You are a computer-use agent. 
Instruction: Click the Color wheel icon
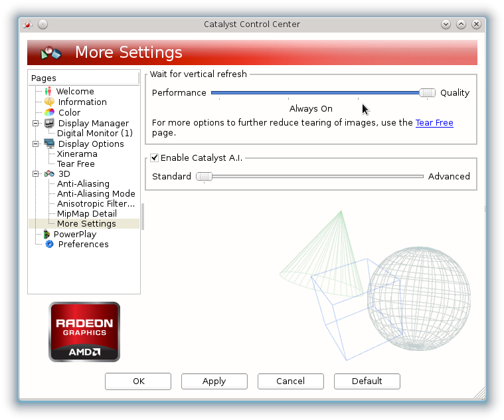click(48, 113)
